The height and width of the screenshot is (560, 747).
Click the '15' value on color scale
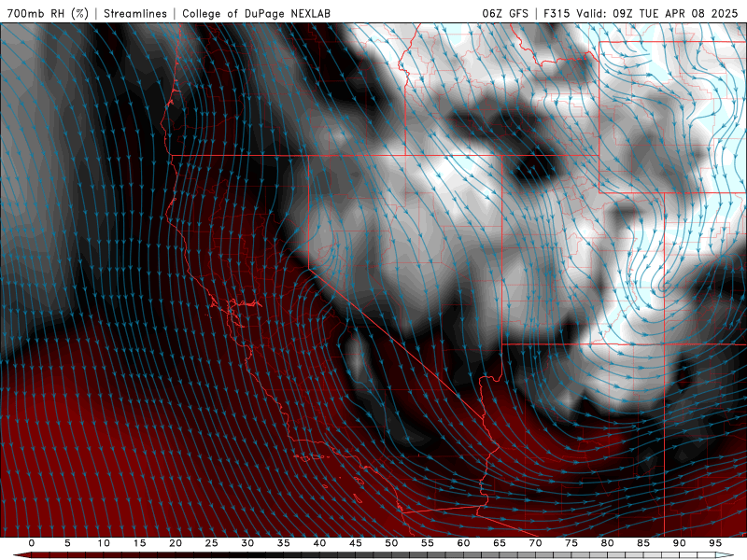139,543
